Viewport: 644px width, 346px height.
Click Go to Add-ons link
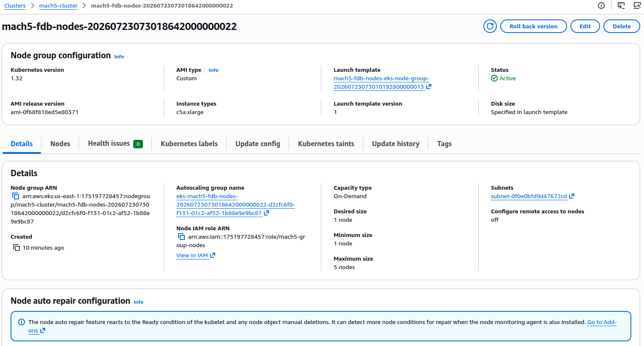click(602, 322)
